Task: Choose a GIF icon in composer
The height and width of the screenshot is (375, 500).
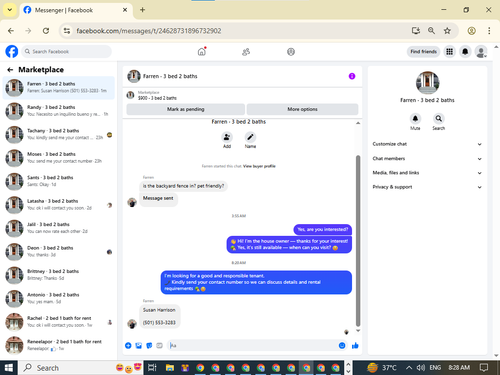Action: (159, 346)
